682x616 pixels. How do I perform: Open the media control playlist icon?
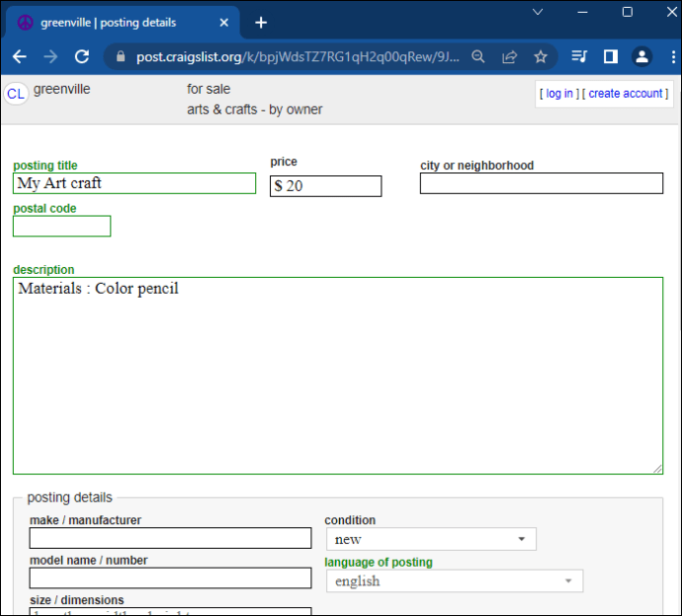[x=579, y=56]
